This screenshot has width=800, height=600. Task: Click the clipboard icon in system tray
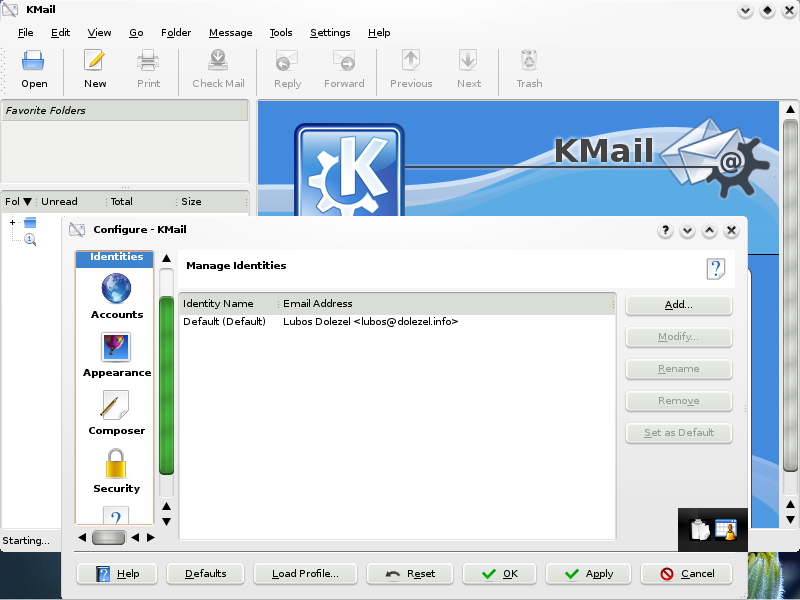(x=700, y=530)
